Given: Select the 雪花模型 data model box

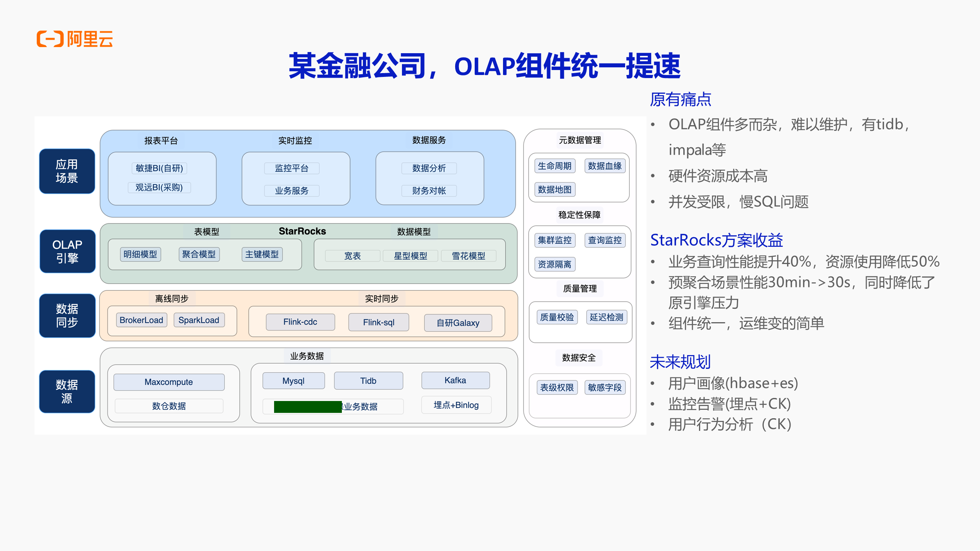Looking at the screenshot, I should point(468,256).
